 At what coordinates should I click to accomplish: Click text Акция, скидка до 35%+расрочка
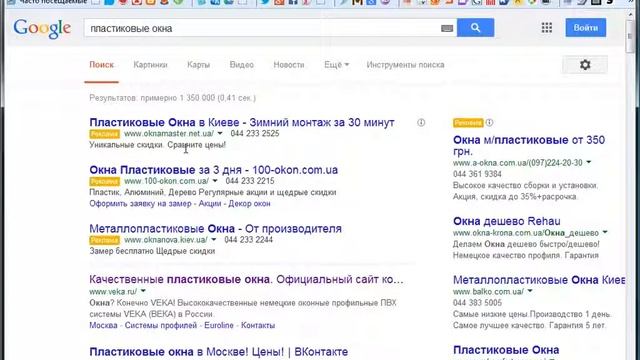tap(516, 197)
